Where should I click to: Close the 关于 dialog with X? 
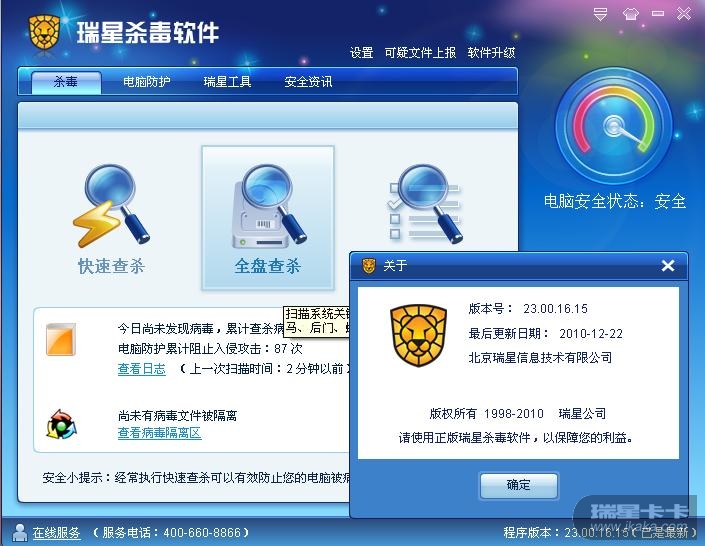pyautogui.click(x=668, y=266)
